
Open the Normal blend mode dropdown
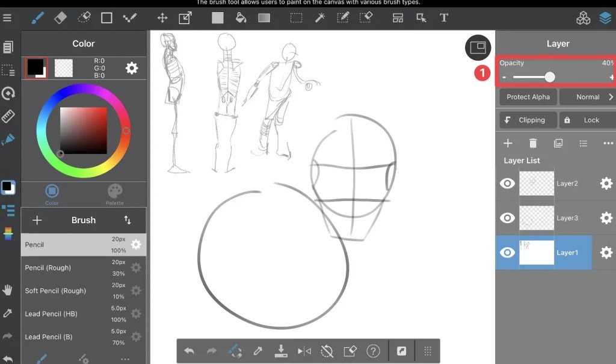click(588, 97)
